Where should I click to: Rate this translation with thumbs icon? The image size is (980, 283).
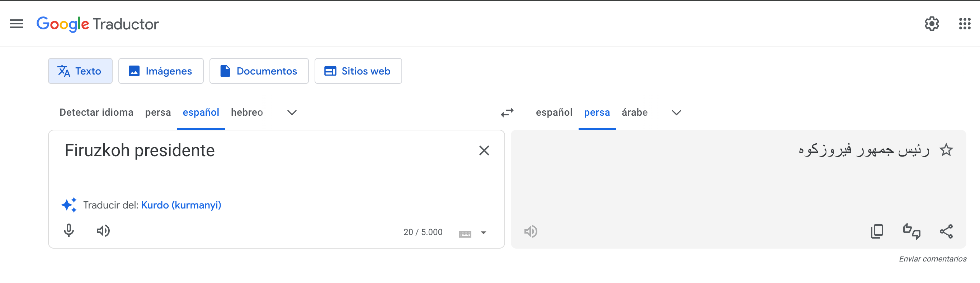(911, 231)
